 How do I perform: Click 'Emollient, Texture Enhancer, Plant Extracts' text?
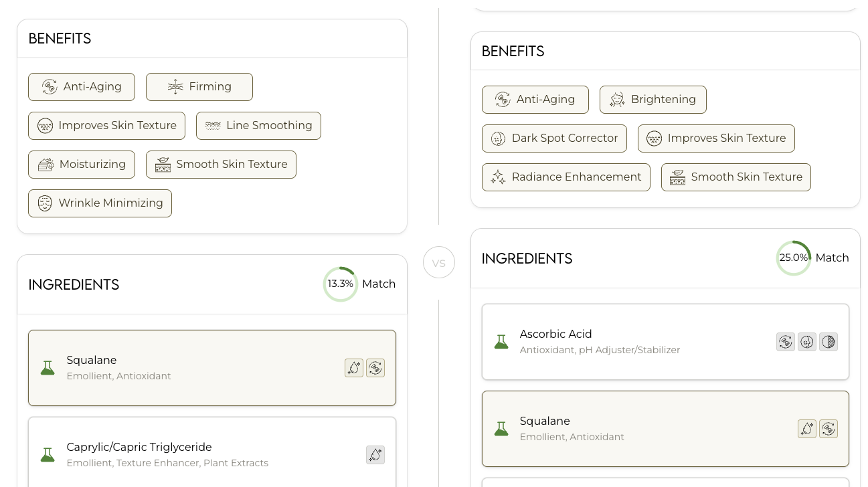(x=167, y=463)
